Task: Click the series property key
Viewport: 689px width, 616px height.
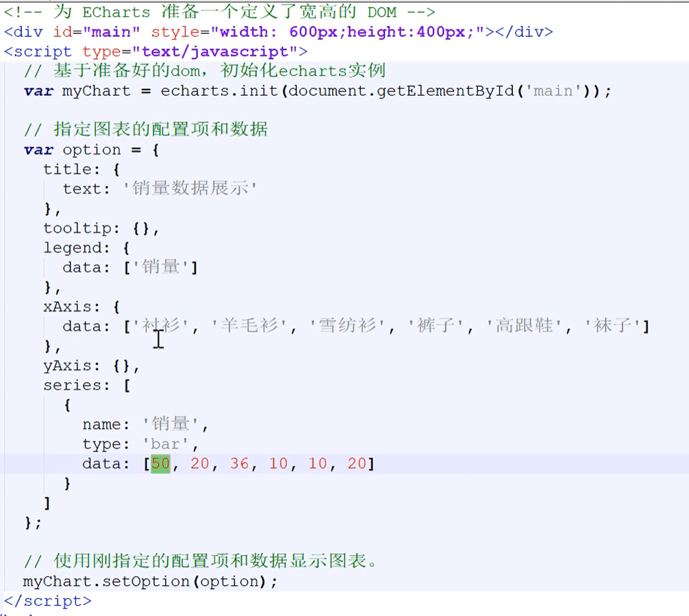Action: [72, 385]
